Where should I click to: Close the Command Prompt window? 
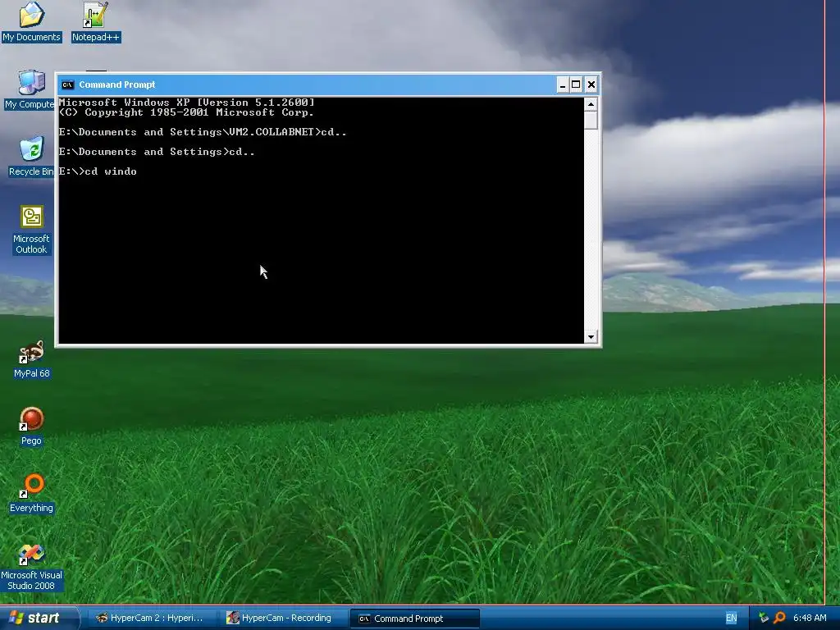pos(591,84)
